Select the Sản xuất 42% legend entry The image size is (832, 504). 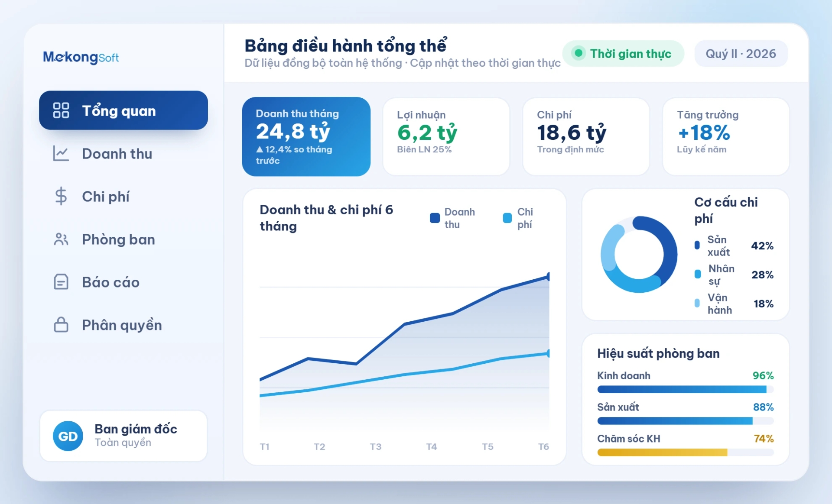(734, 246)
